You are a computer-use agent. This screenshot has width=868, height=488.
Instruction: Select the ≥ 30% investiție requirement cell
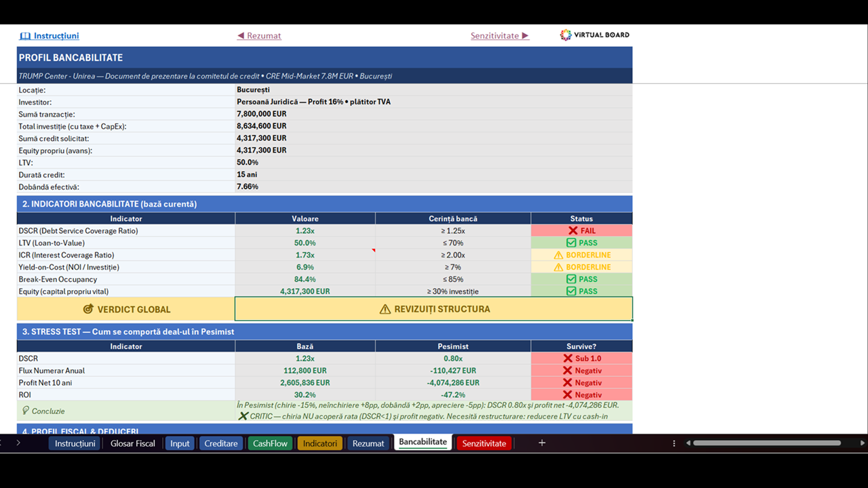453,291
